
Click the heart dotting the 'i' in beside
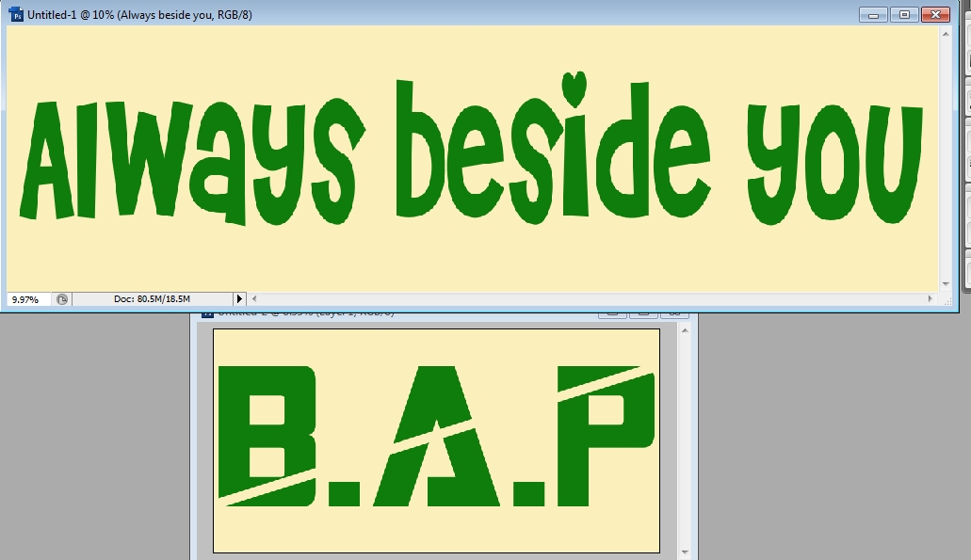[x=575, y=89]
